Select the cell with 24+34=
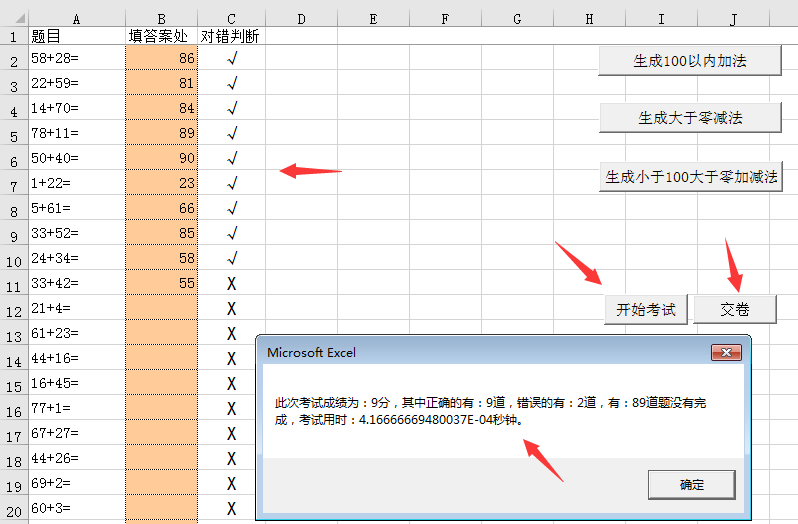798x524 pixels. click(77, 257)
